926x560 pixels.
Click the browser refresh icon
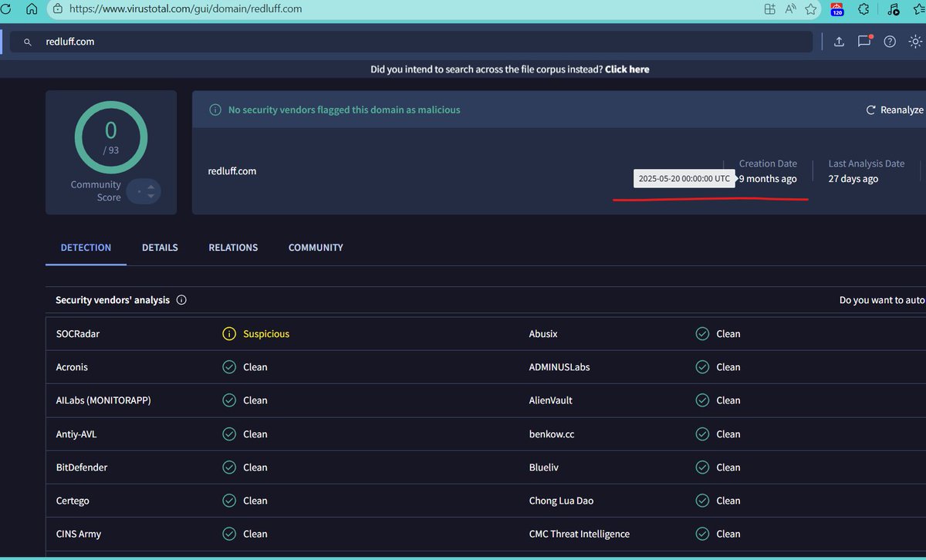pos(5,9)
